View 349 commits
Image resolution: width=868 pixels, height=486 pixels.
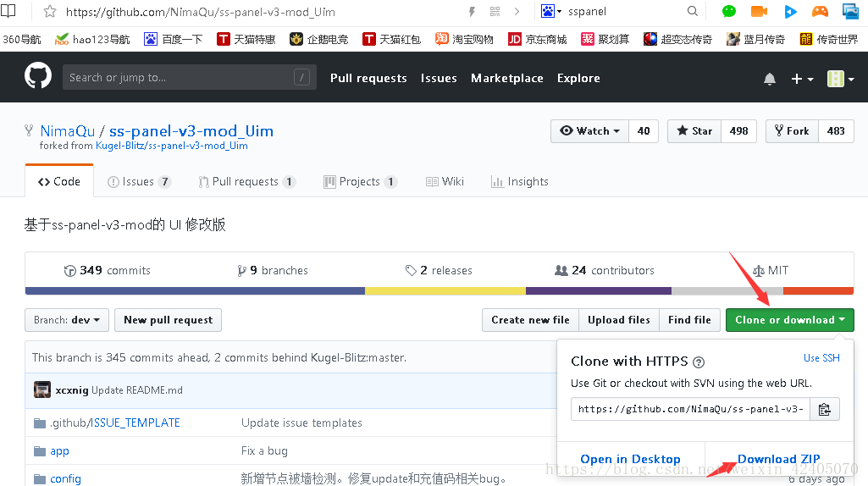[108, 270]
